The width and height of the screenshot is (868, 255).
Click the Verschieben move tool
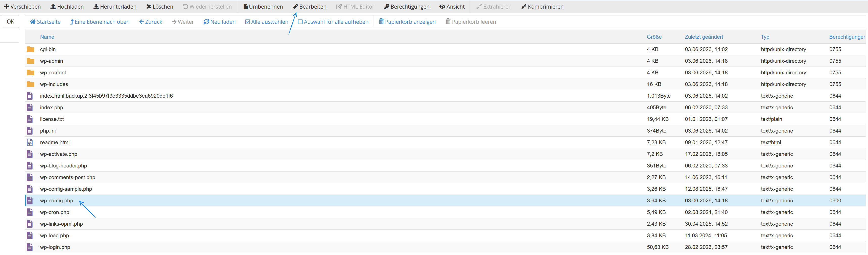click(22, 7)
